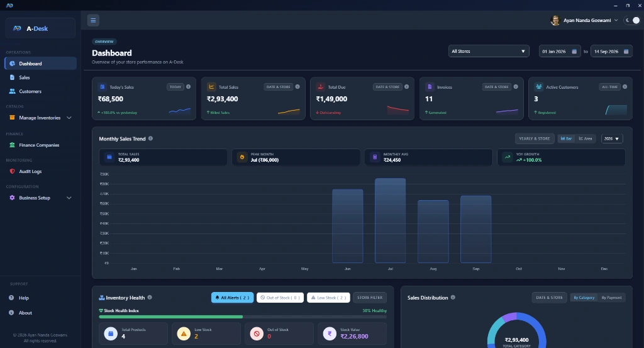Open the Help menu item

click(41, 298)
